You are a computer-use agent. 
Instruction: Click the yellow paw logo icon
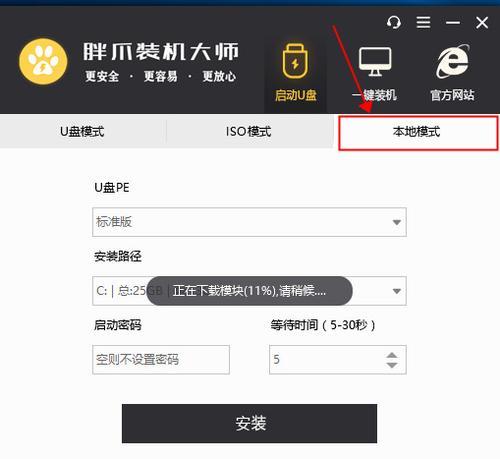click(x=43, y=61)
